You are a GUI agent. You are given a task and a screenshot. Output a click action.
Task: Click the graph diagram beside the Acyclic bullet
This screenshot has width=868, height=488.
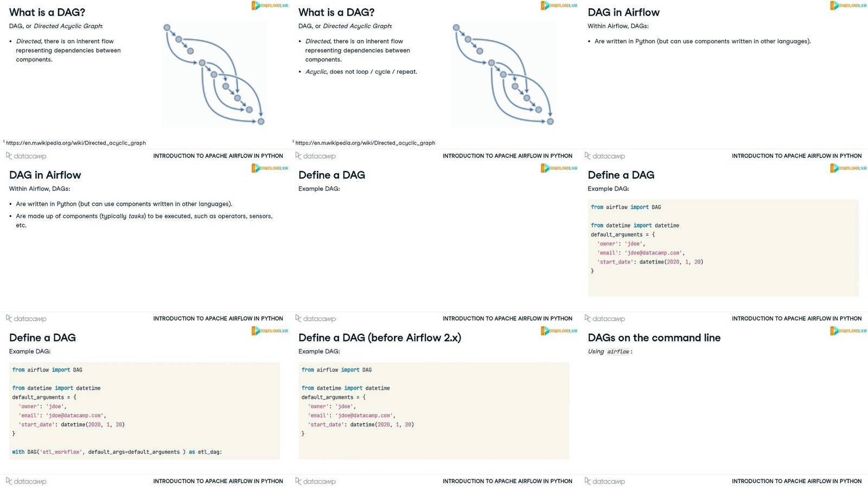[503, 74]
